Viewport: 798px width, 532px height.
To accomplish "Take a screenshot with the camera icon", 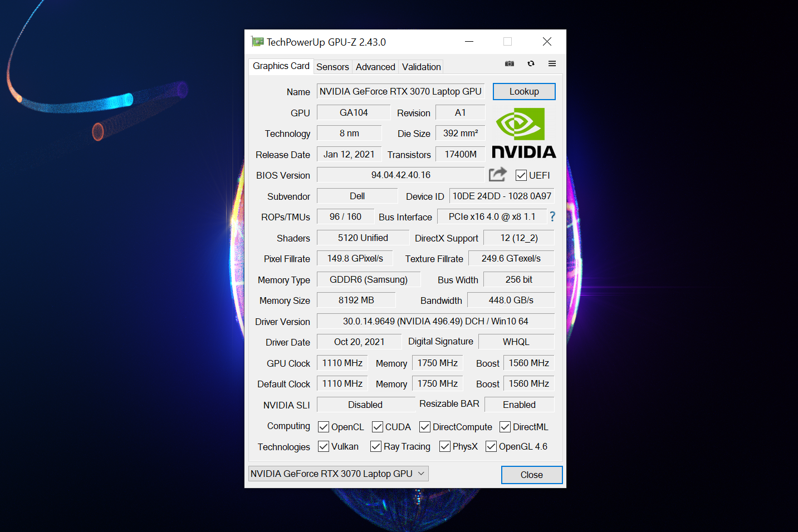I will (509, 63).
